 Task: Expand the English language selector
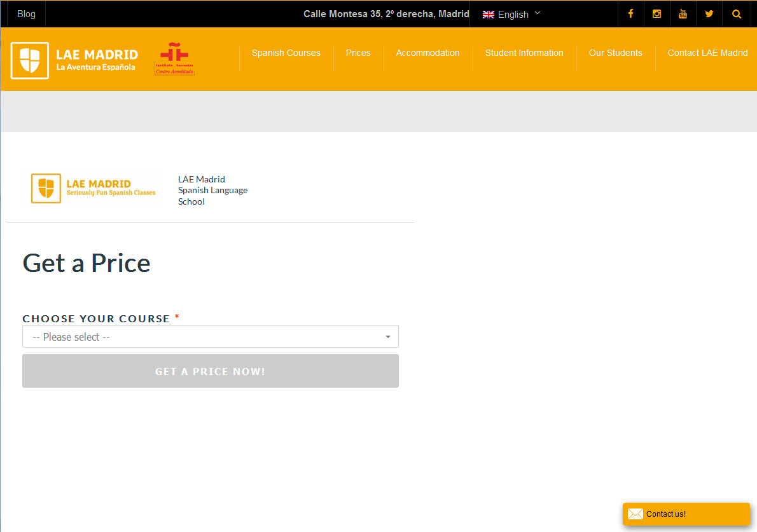(511, 14)
